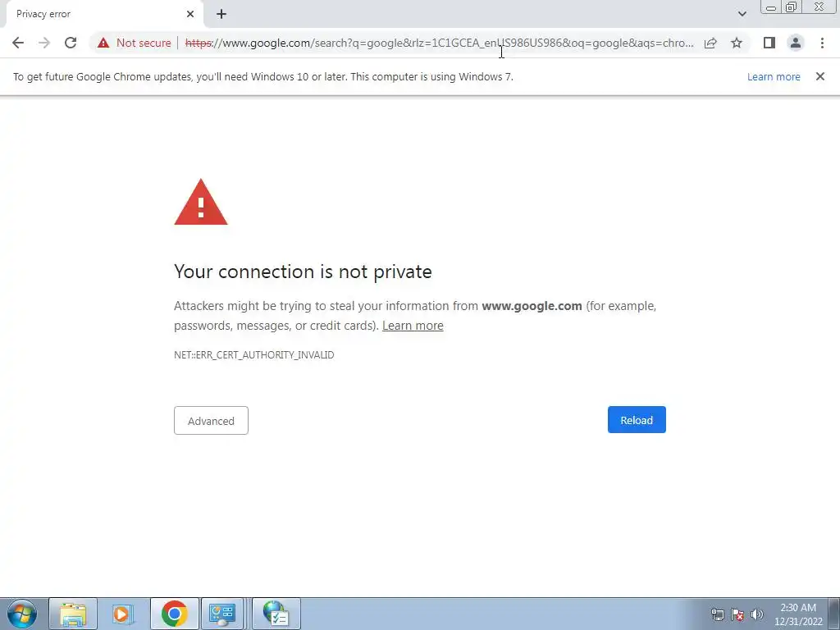Bookmark this page with the star icon

[737, 43]
